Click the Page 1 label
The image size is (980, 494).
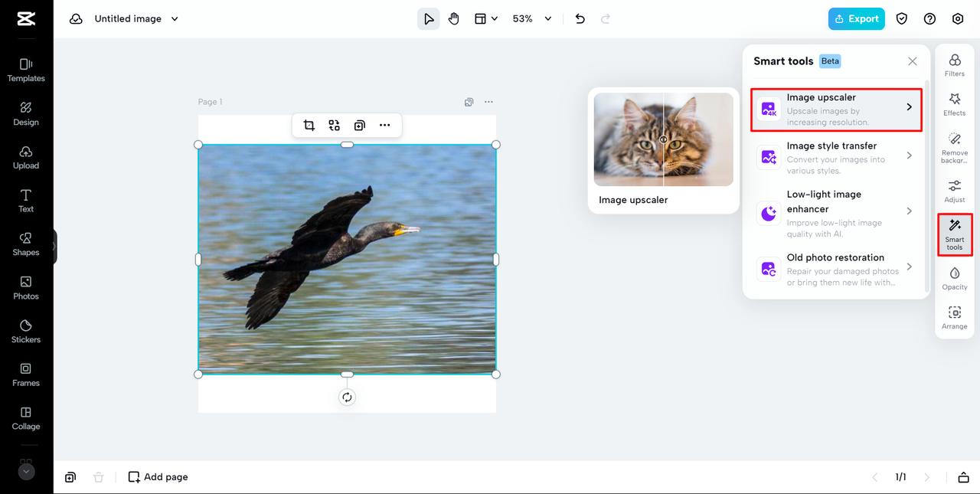[x=211, y=102]
